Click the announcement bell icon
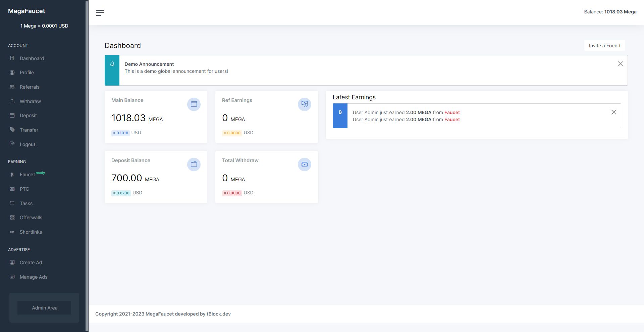The image size is (644, 332). [112, 64]
